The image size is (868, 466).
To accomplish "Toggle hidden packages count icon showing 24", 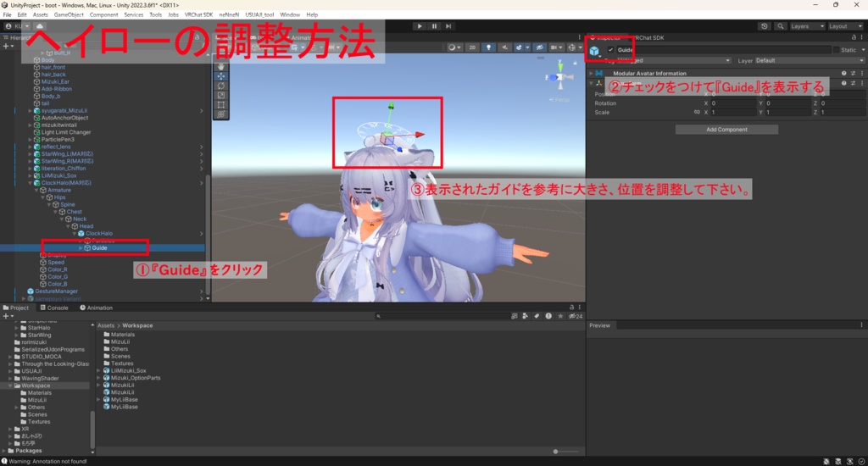I will [576, 317].
